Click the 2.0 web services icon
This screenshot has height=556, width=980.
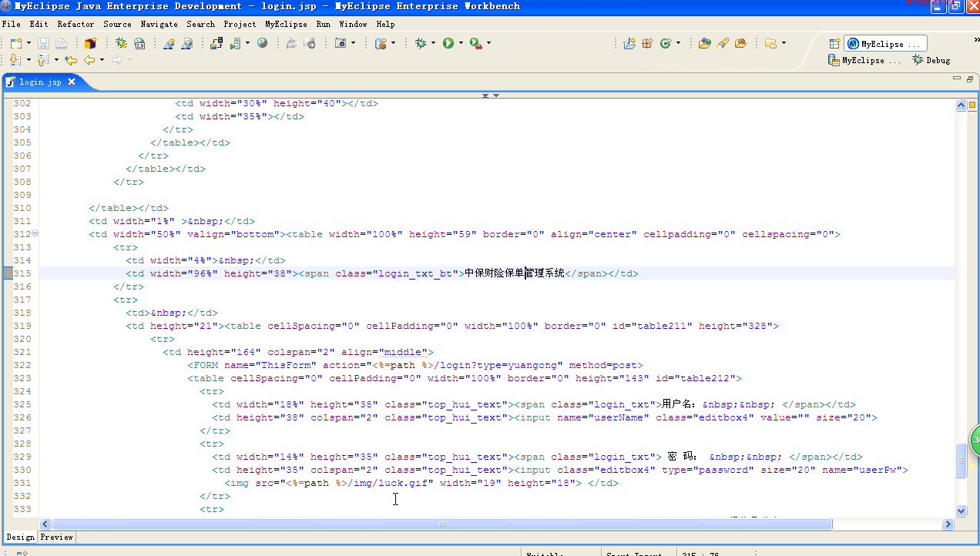pyautogui.click(x=139, y=43)
